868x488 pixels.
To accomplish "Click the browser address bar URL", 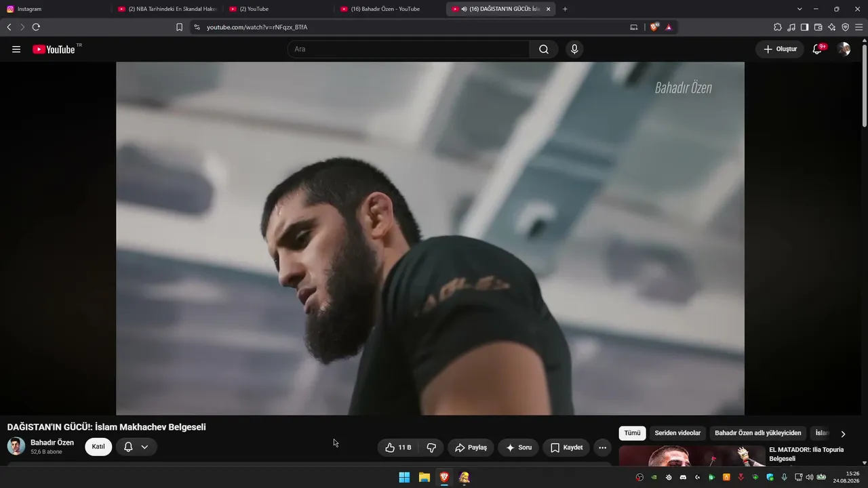I will (257, 27).
